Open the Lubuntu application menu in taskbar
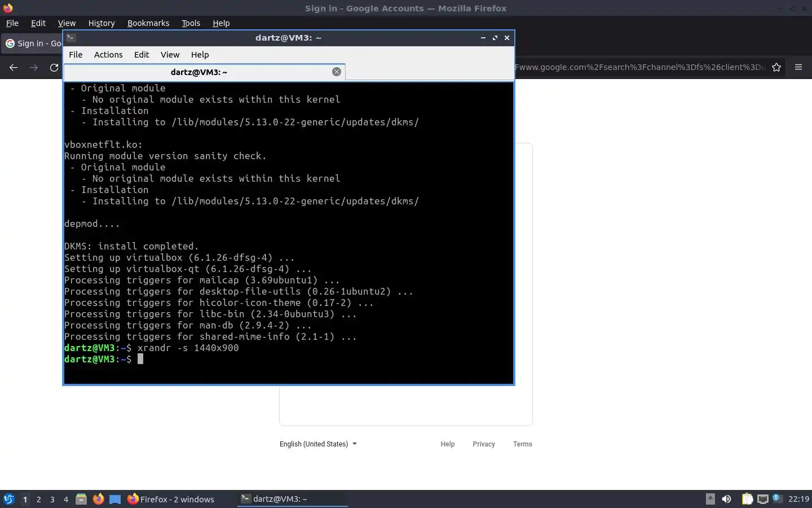Viewport: 812px width, 508px height. coord(9,499)
